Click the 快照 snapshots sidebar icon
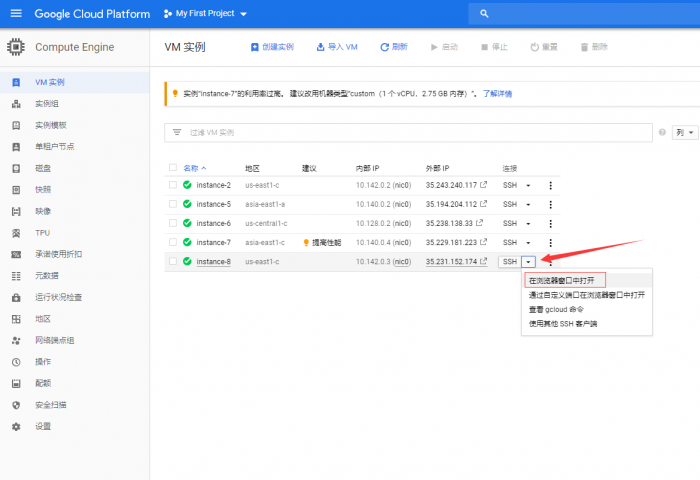This screenshot has width=700, height=480. click(16, 189)
